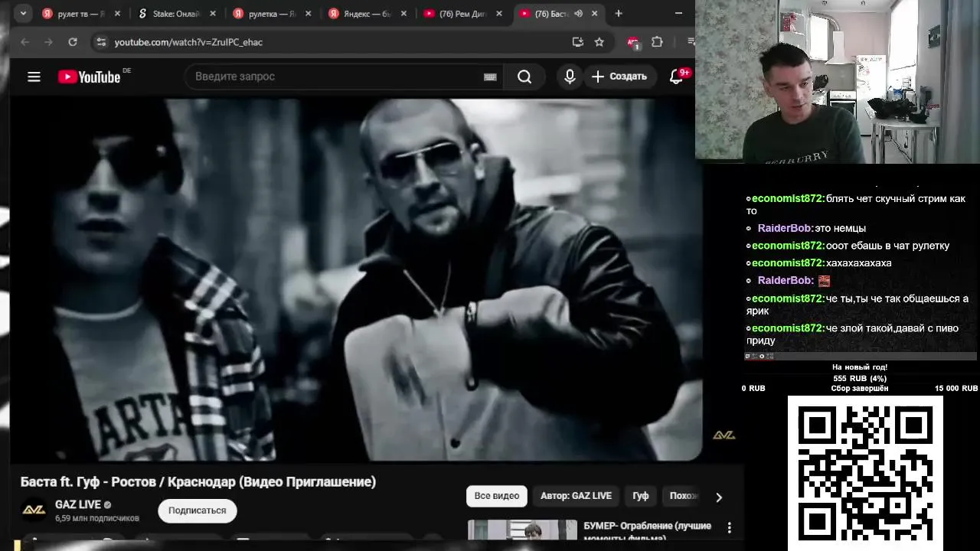Go back in browser history
Screen dimensions: 980x551
tap(24, 42)
